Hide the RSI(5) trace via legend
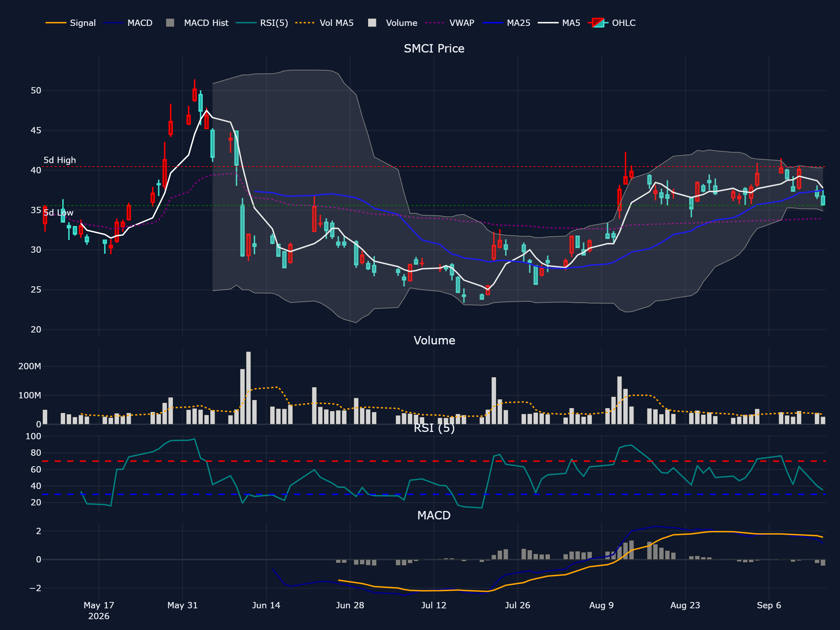840x630 pixels. (x=262, y=23)
